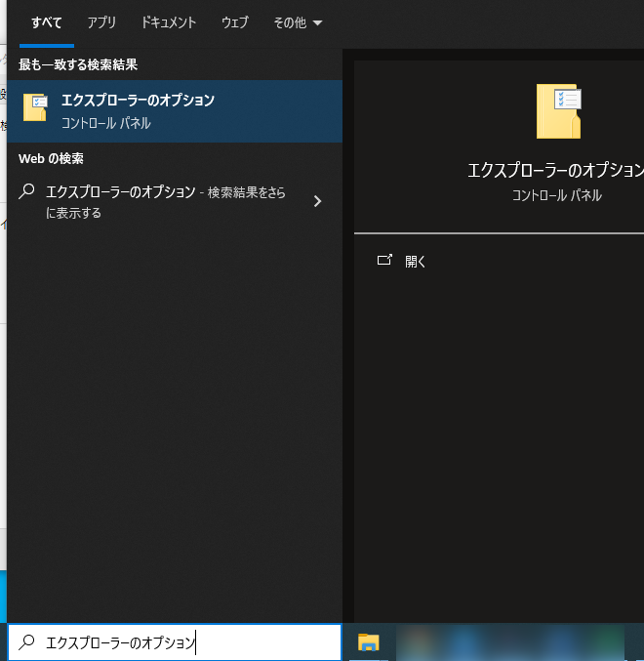Click the open icon beside 開く
This screenshot has width=644, height=661.
384,261
